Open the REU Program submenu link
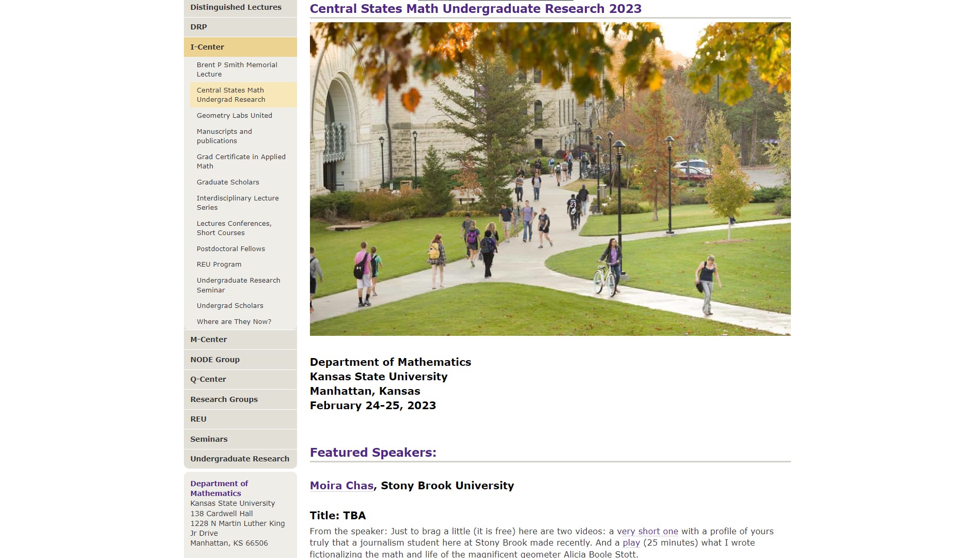Viewport: 980px width, 558px height. tap(219, 264)
